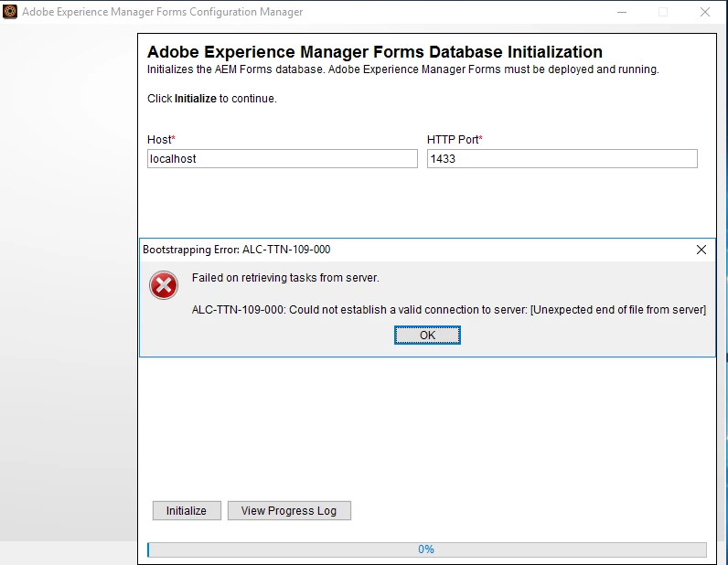The height and width of the screenshot is (565, 728).
Task: Click the Host* label
Action: 161,140
